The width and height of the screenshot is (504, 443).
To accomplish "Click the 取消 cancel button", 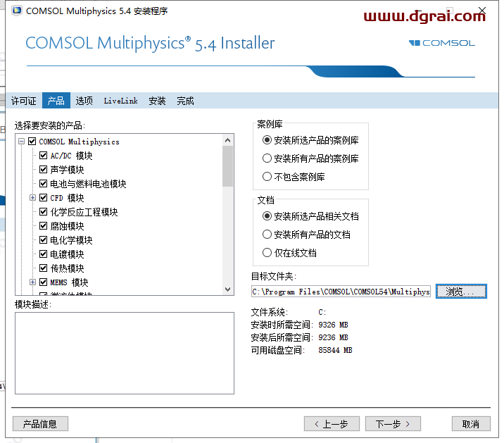I will pos(471,424).
